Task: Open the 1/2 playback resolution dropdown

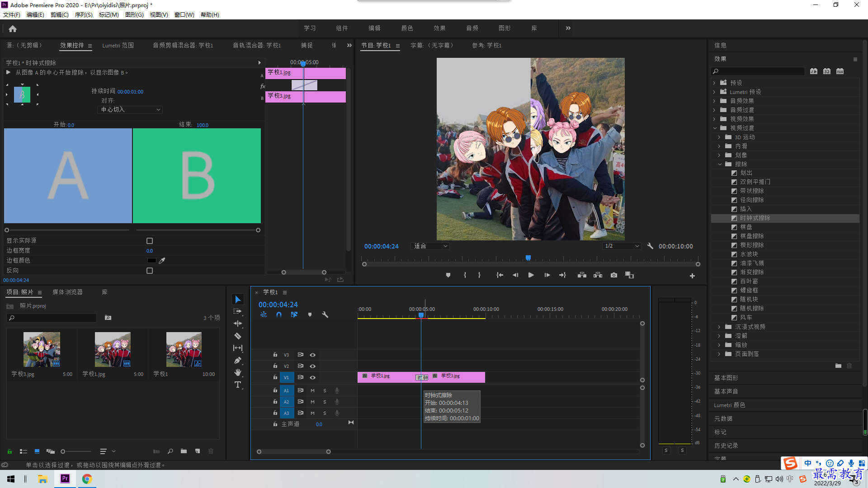Action: (622, 246)
